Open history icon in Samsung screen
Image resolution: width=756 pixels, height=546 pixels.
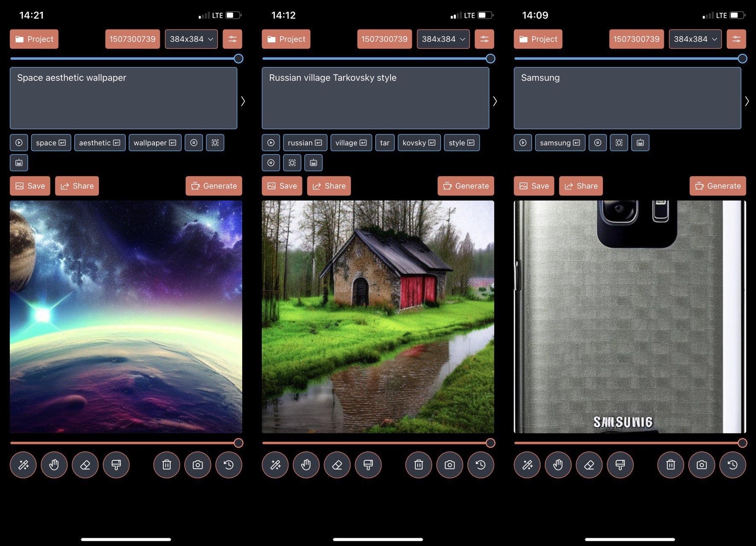point(733,465)
